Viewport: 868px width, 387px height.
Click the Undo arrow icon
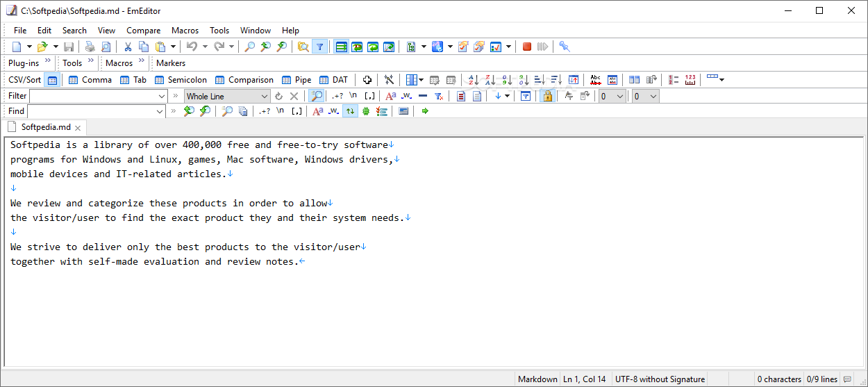coord(192,47)
